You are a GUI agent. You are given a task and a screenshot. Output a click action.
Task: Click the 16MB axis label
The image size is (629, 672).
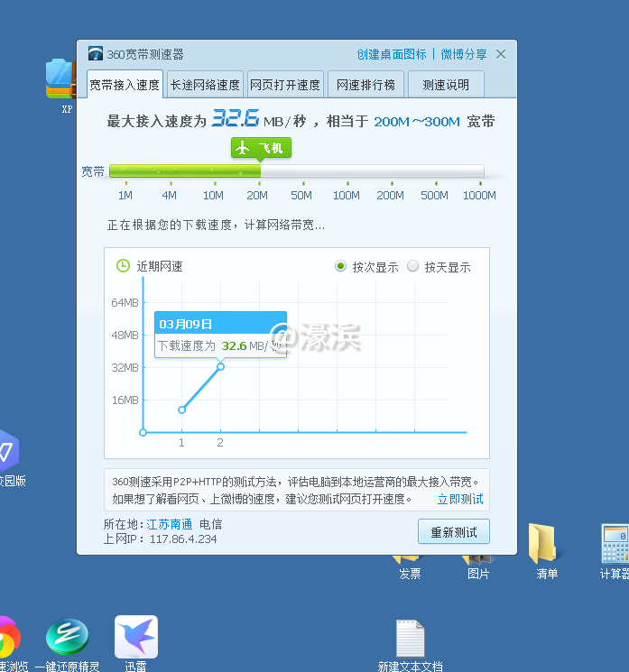[125, 400]
